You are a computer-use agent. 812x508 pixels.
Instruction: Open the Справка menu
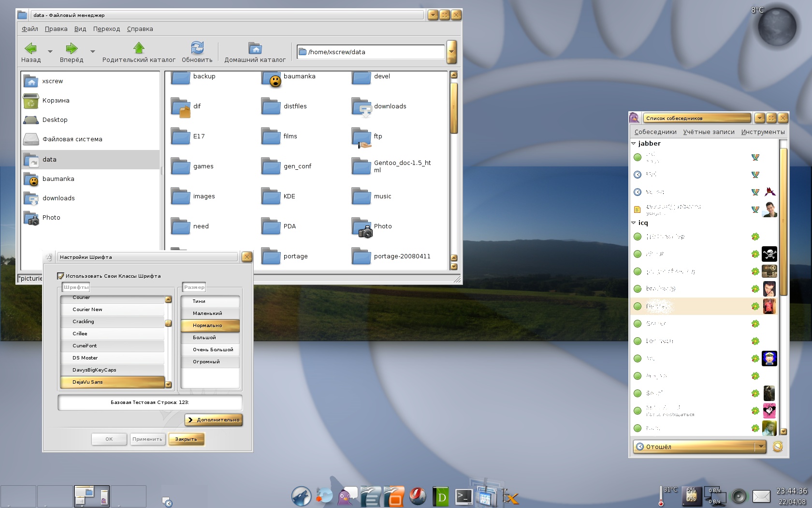click(140, 29)
